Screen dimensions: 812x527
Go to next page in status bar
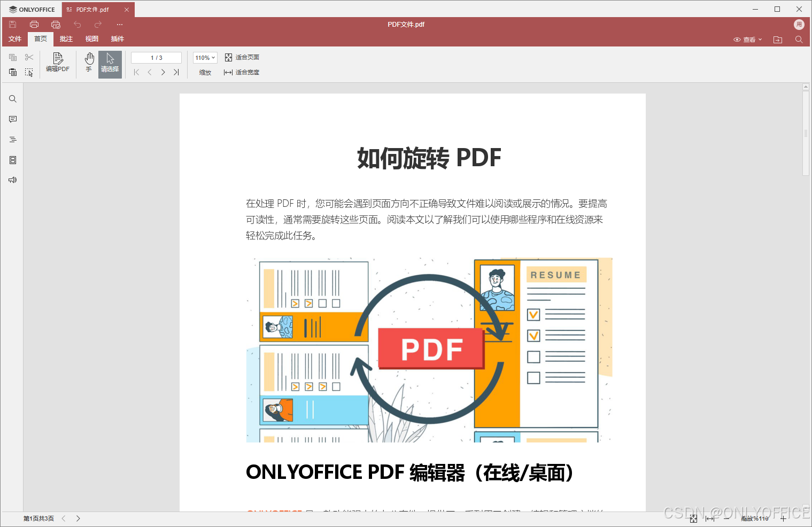pos(78,518)
